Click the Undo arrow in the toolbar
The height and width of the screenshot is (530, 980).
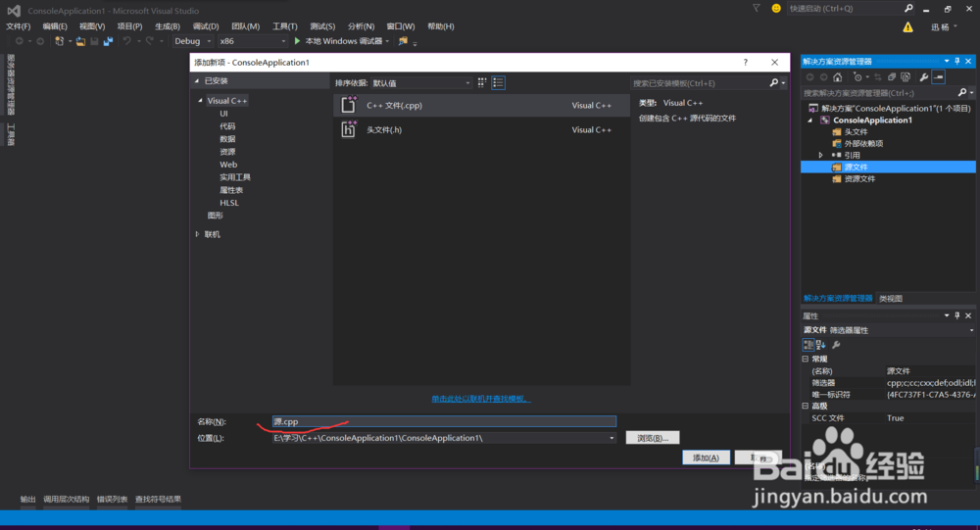126,41
